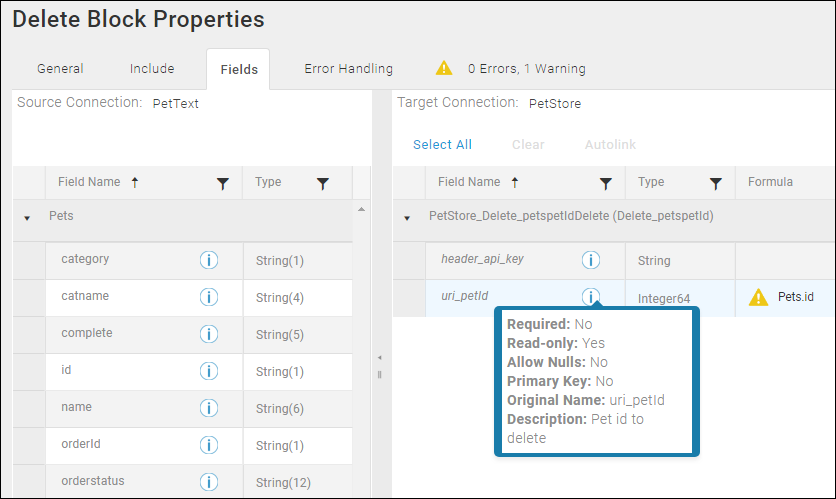Open the Error Handling tab

(x=349, y=69)
